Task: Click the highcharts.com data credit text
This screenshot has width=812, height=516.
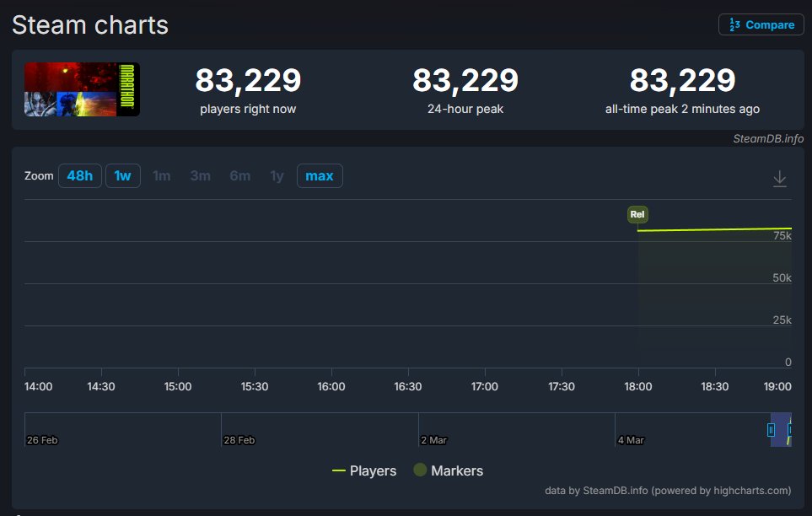Action: coord(668,490)
